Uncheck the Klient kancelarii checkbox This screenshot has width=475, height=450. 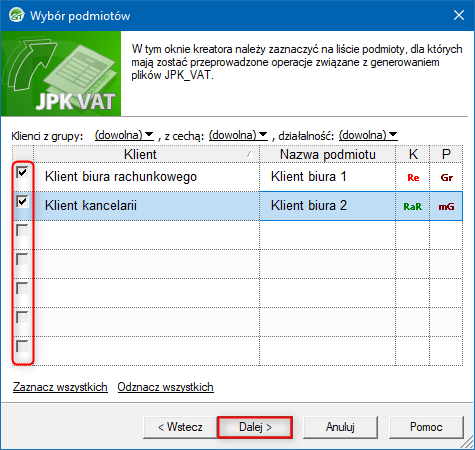click(x=22, y=202)
